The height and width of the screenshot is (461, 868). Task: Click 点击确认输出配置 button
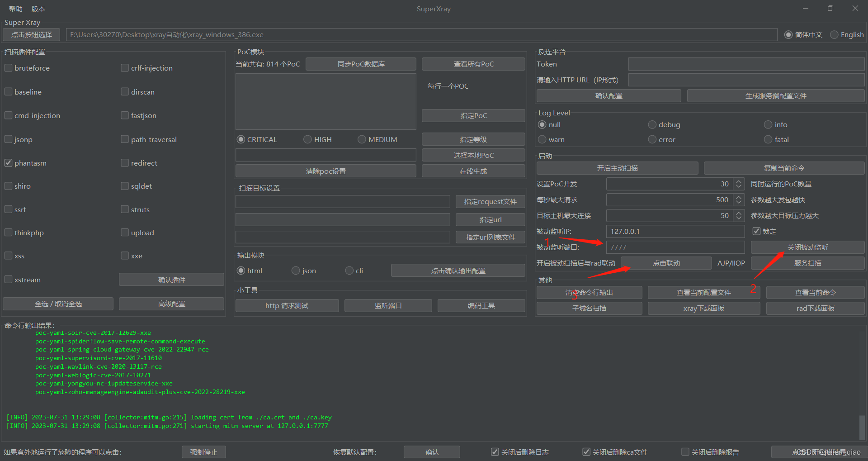coord(458,271)
